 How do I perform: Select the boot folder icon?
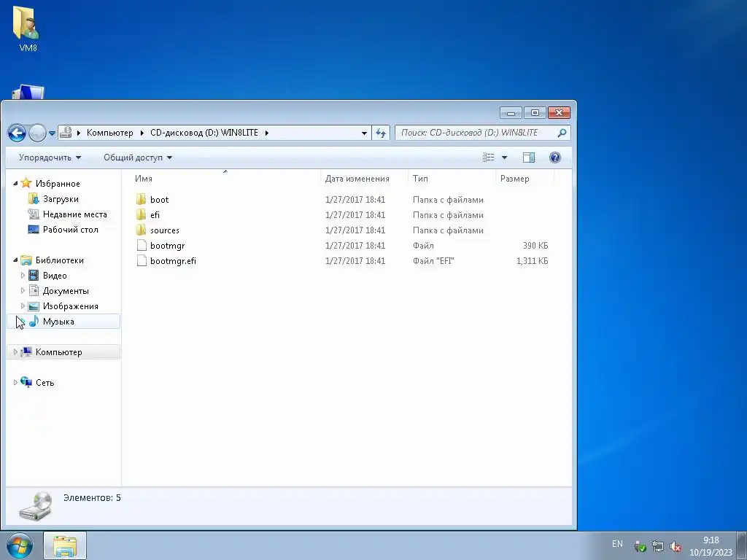(x=141, y=200)
